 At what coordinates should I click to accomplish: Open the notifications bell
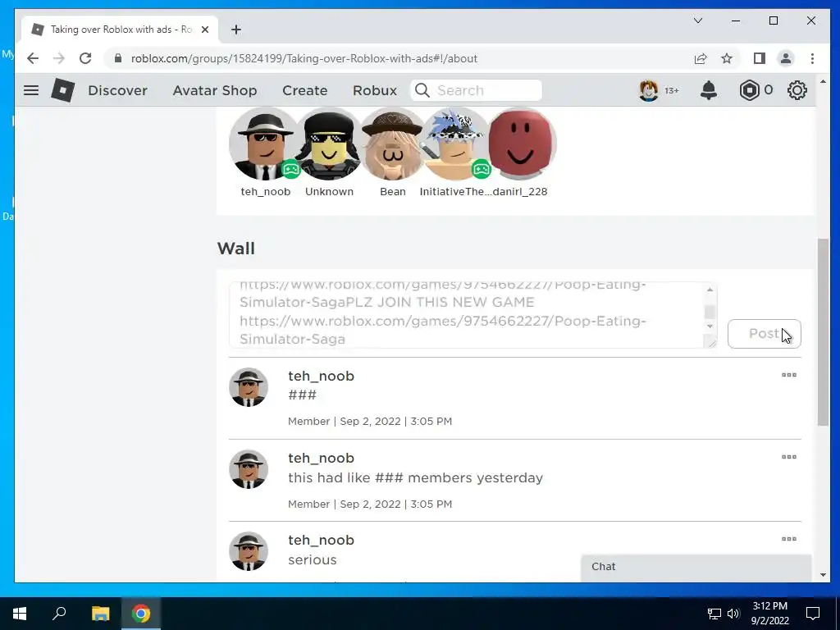(708, 90)
